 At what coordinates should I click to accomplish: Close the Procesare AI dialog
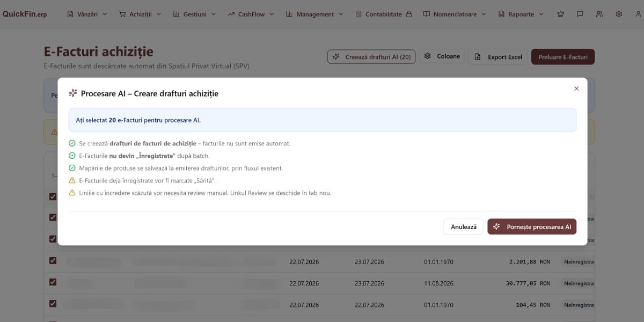point(576,89)
